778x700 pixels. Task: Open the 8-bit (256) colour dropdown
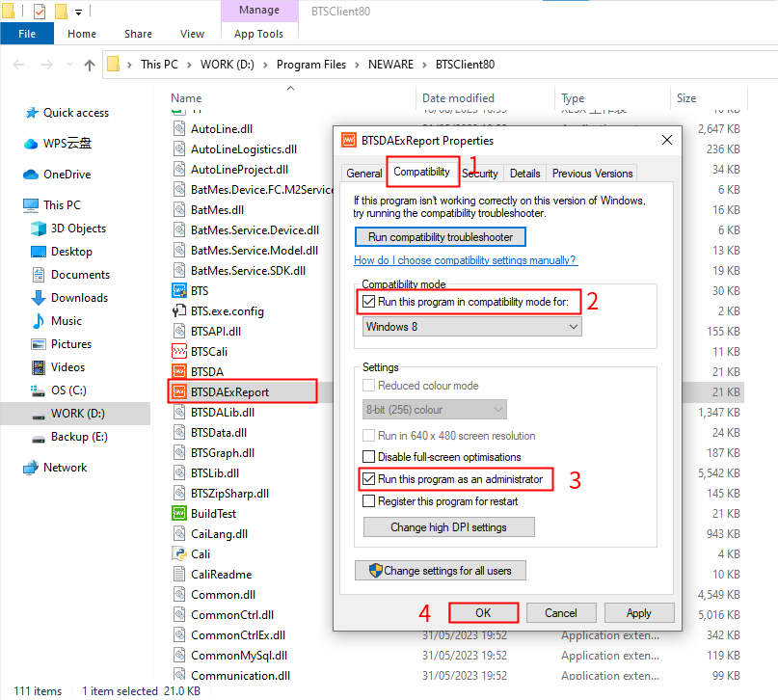pos(435,410)
